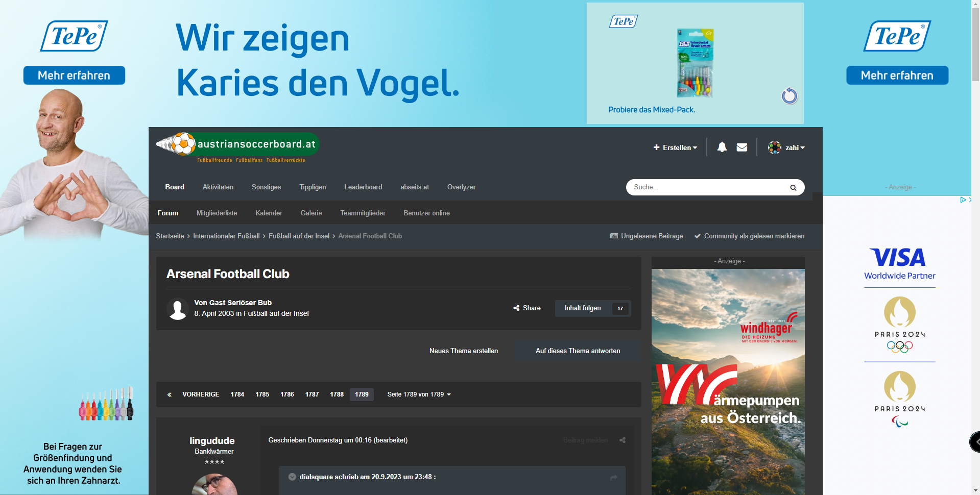Open the Sonstiges menu
Image resolution: width=980 pixels, height=495 pixels.
click(x=267, y=187)
